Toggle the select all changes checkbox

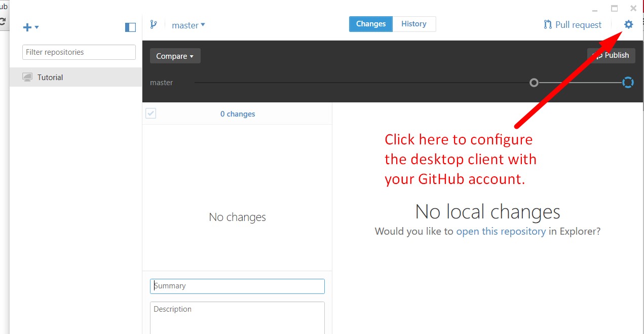coord(150,114)
